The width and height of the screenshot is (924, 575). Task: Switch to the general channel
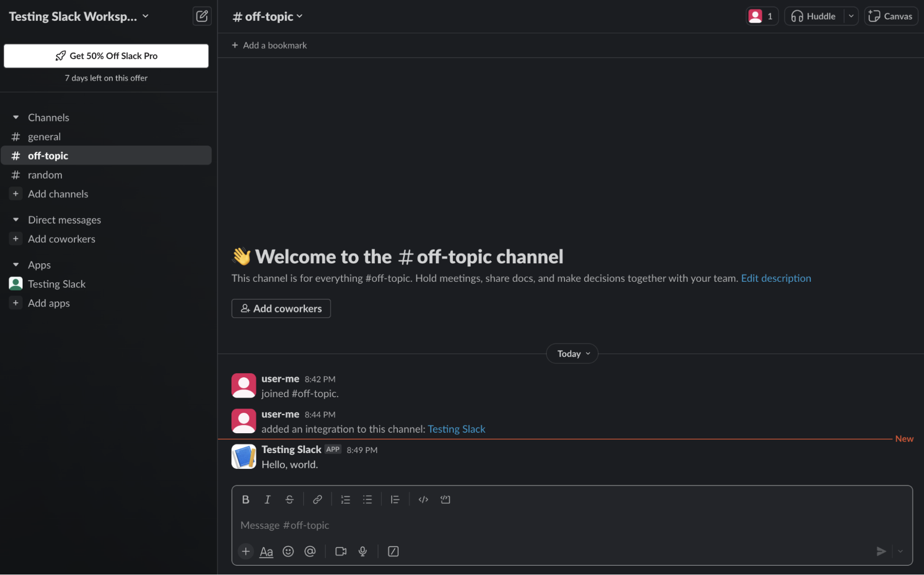[x=44, y=137]
